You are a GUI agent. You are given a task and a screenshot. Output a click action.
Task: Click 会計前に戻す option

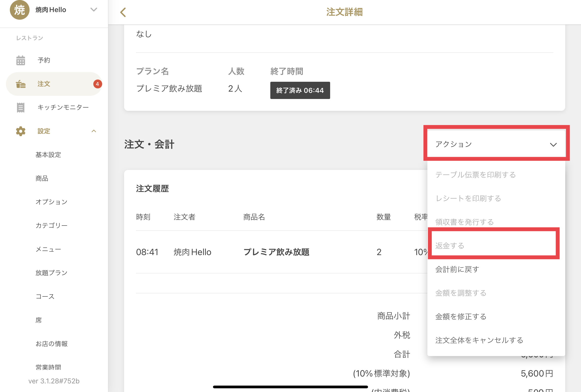pos(457,269)
